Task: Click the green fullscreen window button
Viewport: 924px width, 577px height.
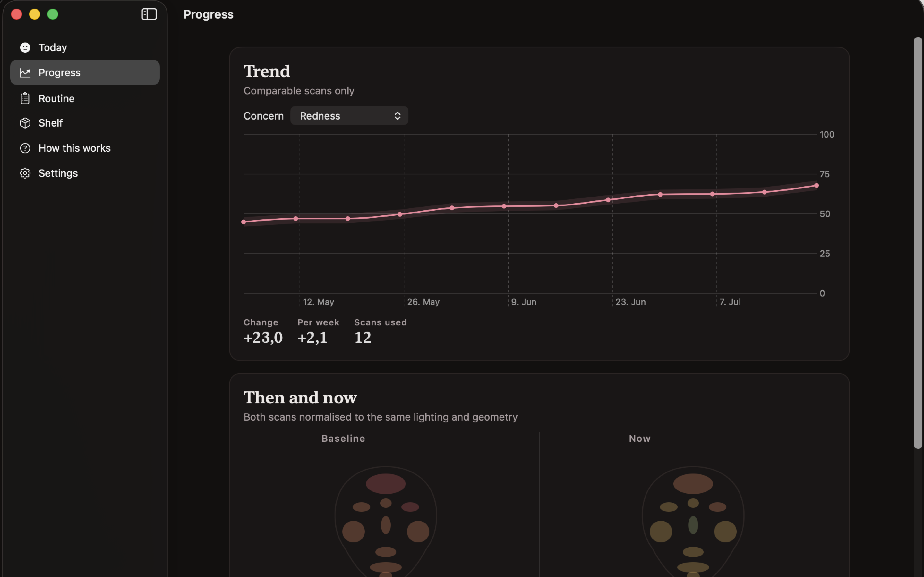Action: pyautogui.click(x=53, y=14)
